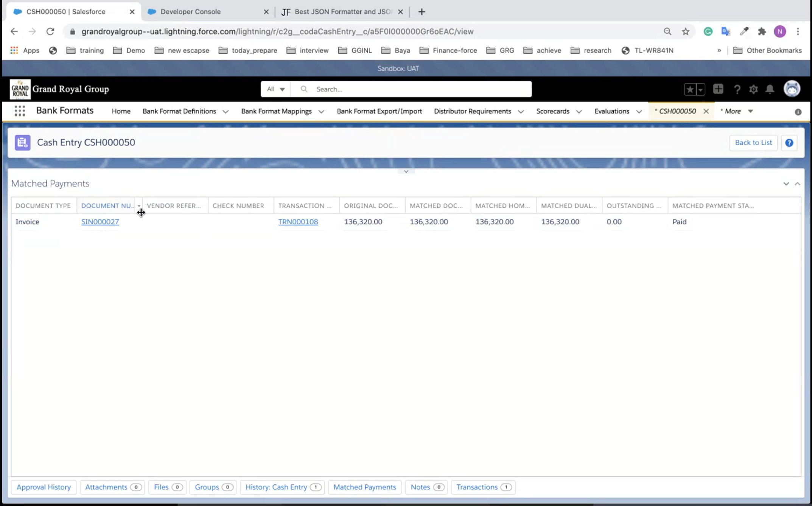The height and width of the screenshot is (506, 812).
Task: Expand the Bank Format Definitions dropdown arrow
Action: click(x=226, y=112)
